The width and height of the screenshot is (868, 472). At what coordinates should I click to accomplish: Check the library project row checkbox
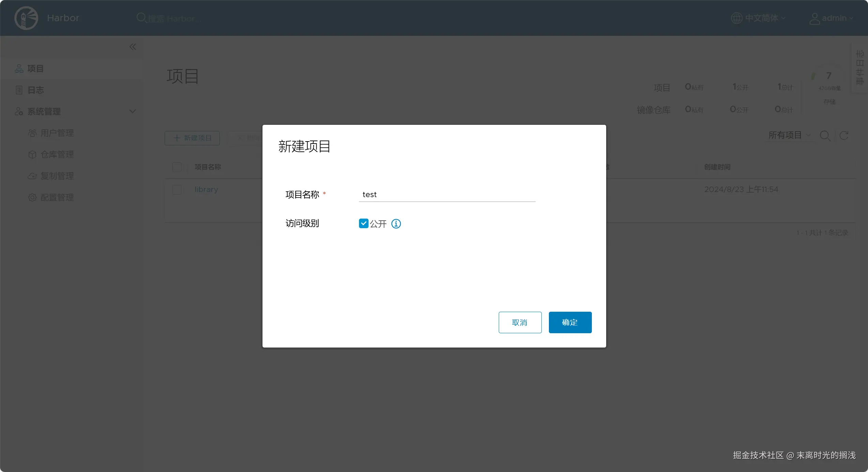tap(177, 190)
